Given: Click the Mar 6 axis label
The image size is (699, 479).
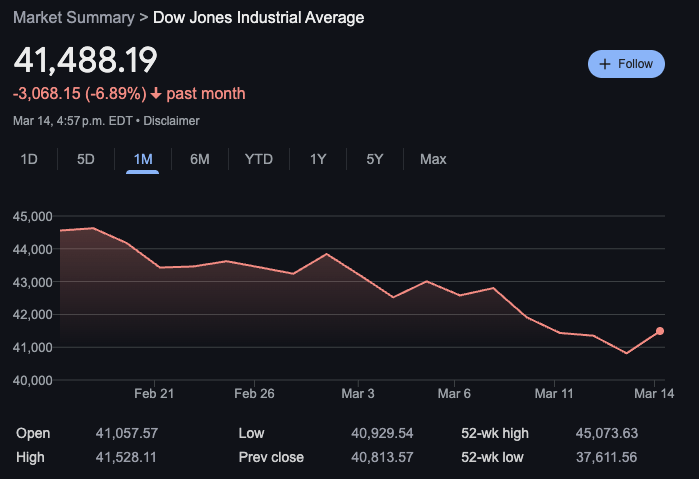Looking at the screenshot, I should point(454,393).
